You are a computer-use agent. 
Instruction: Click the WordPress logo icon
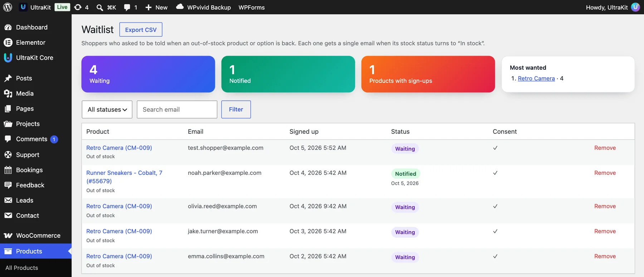pos(8,7)
